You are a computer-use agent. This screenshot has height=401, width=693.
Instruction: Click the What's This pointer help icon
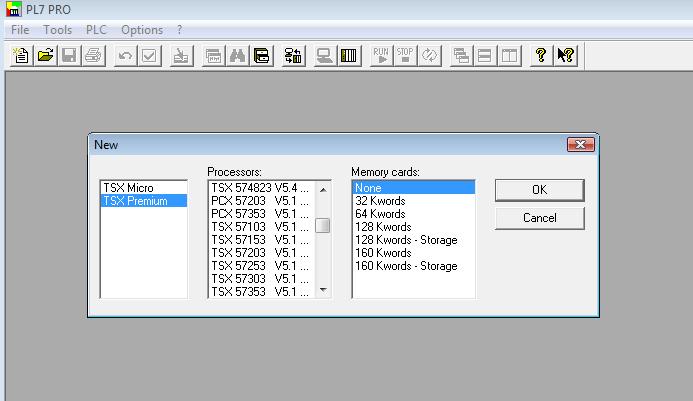click(565, 56)
